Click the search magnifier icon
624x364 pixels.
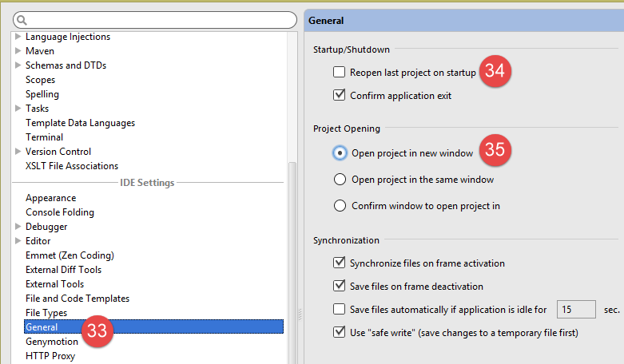click(22, 20)
